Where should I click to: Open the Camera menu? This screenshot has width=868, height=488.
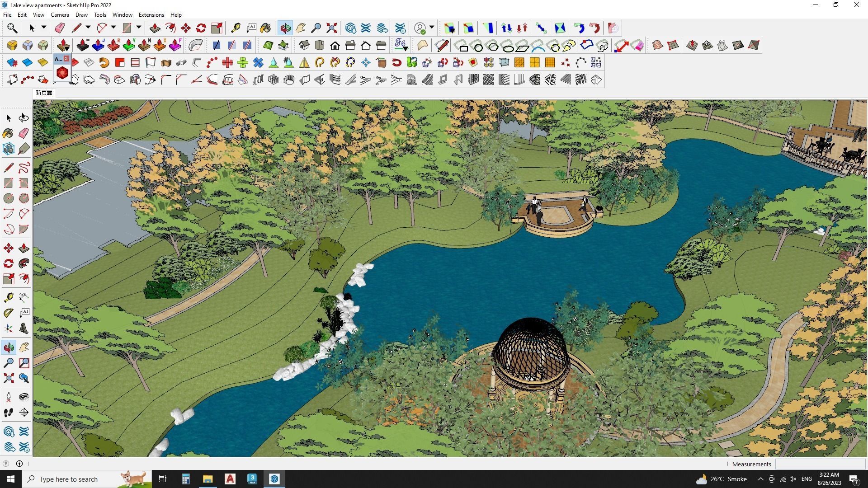[x=60, y=15]
